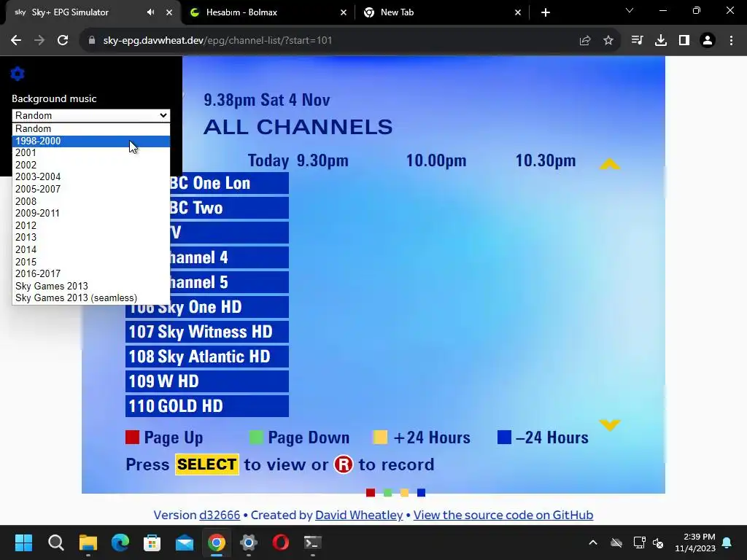Click the address bar URL

tap(217, 41)
